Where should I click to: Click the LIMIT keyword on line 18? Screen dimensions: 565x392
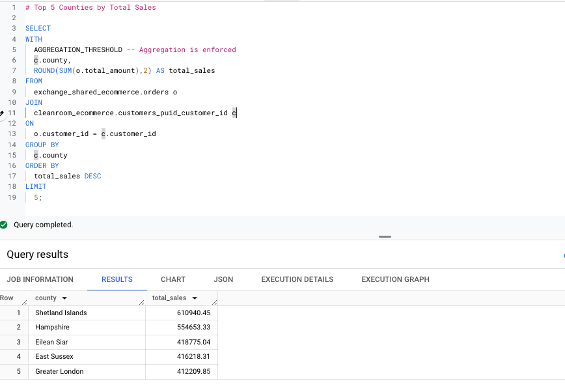(x=36, y=186)
